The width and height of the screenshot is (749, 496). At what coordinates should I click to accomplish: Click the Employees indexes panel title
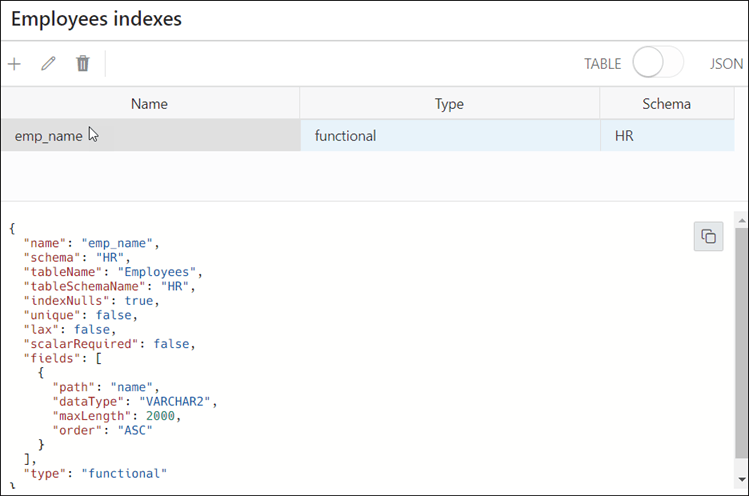[x=96, y=20]
